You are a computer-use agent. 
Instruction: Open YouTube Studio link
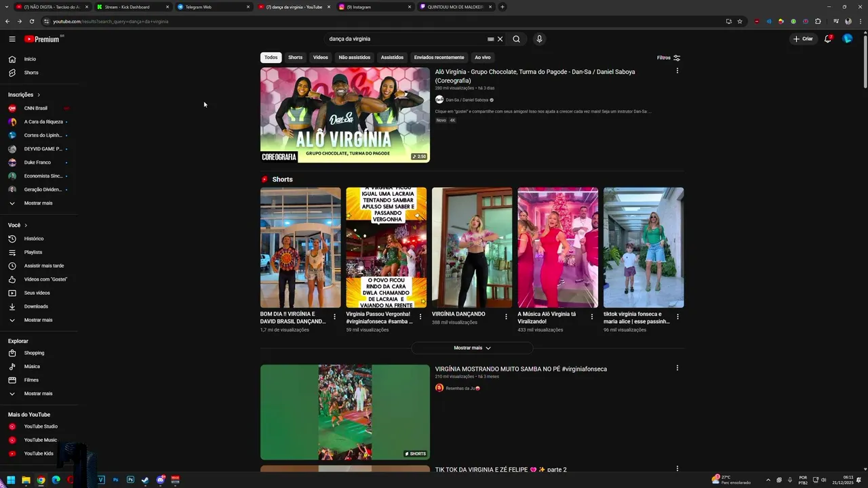coord(39,426)
